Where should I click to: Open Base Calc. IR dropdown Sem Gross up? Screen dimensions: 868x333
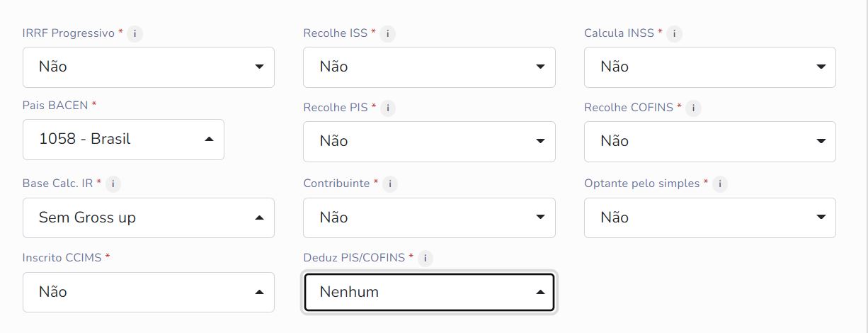coord(149,218)
